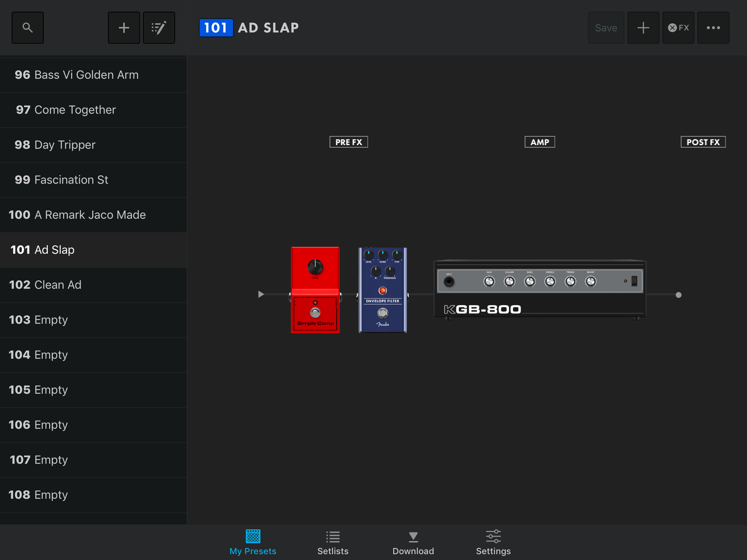Click the KGB-800 input jack
This screenshot has height=560, width=747.
coord(449,281)
